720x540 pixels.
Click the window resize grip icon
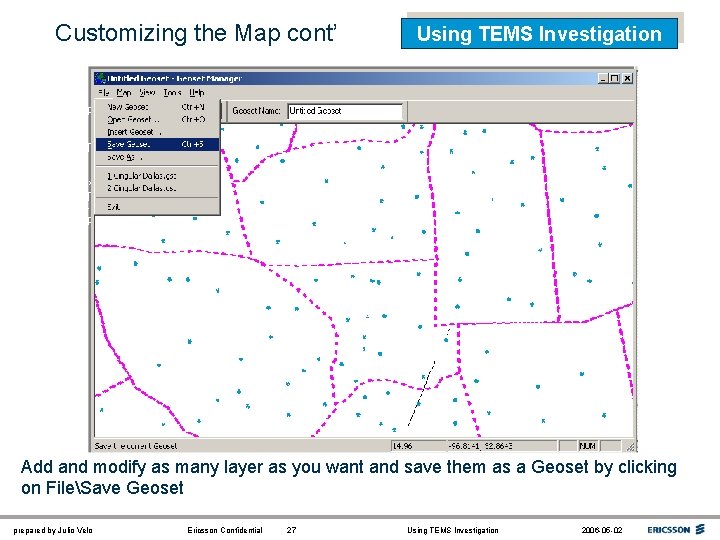click(x=630, y=447)
